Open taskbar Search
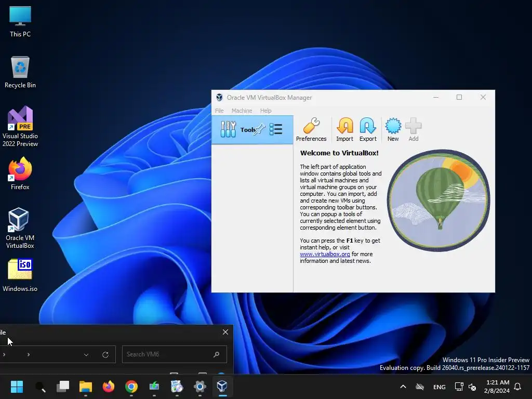 click(40, 387)
